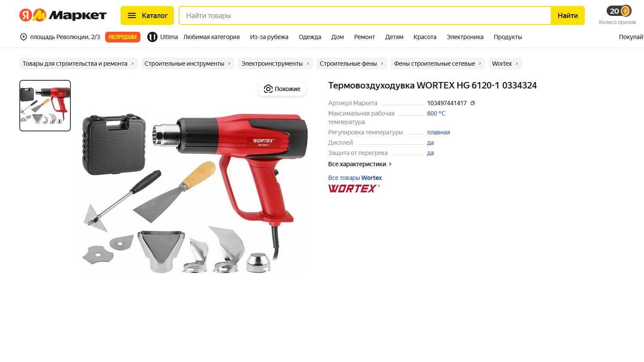The height and width of the screenshot is (362, 644).
Task: Click the Yandex Market logo
Action: (63, 15)
